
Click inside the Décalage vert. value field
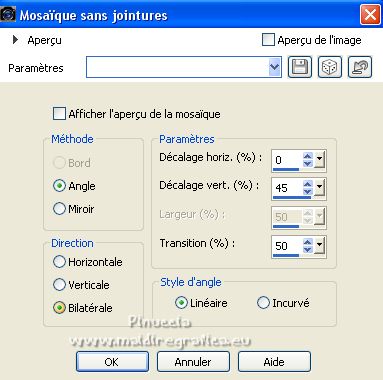[287, 188]
